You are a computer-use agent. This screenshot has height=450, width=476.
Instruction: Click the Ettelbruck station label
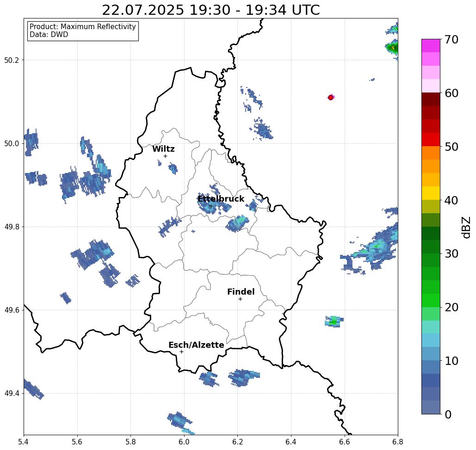pos(221,199)
